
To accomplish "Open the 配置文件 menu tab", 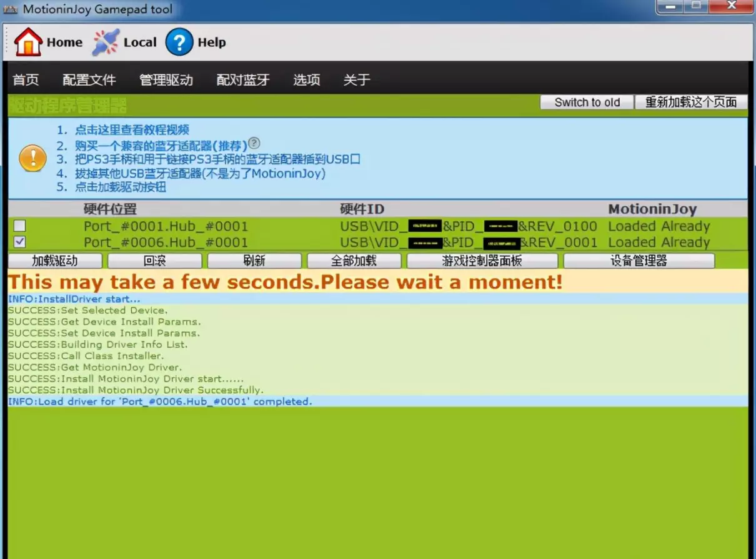I will (89, 80).
